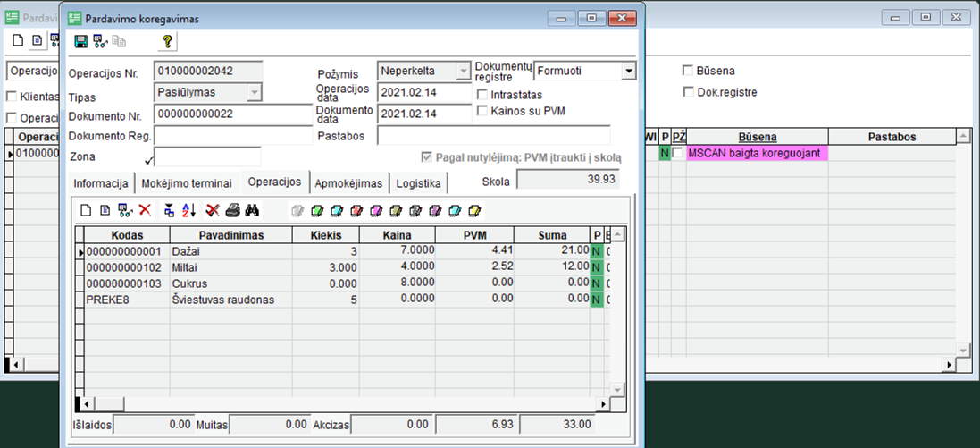Click into the Operacijos data field
The height and width of the screenshot is (448, 980).
[x=424, y=93]
